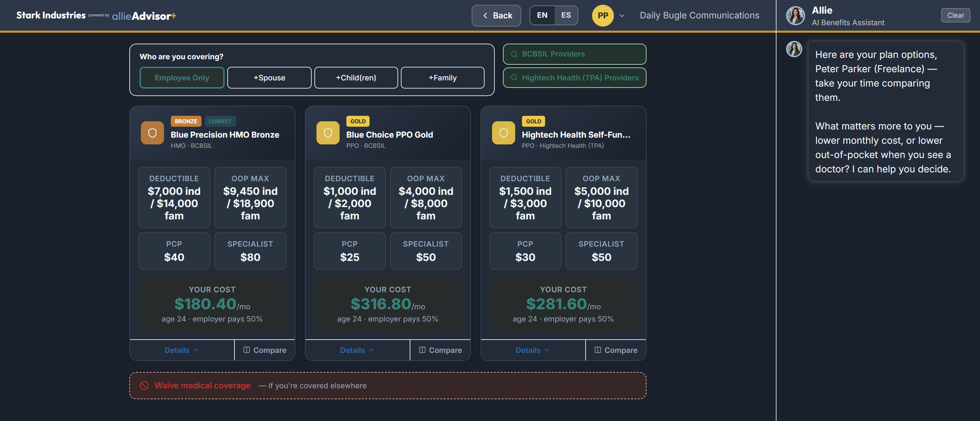Expand Details for Hightech Health Self-Funded plan
The image size is (980, 421).
coord(533,350)
